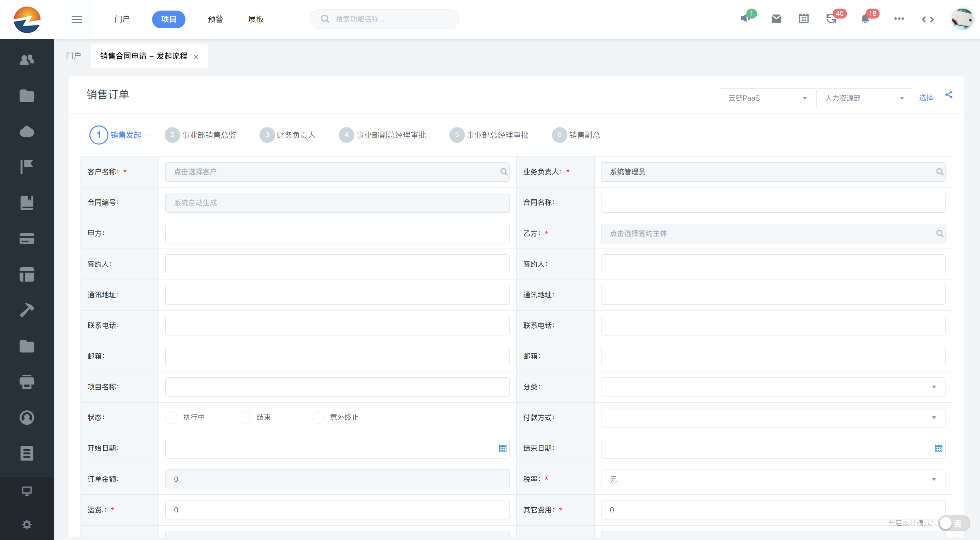Click the hammer tool sidebar icon

pos(27,310)
